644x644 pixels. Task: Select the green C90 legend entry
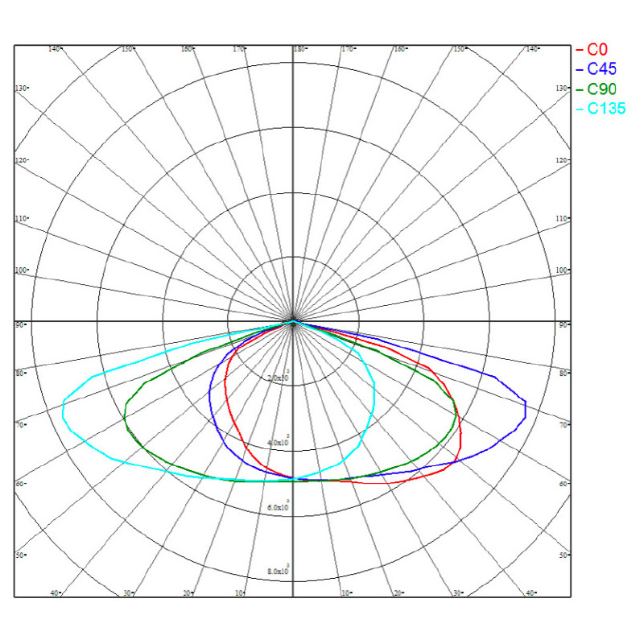(x=597, y=89)
